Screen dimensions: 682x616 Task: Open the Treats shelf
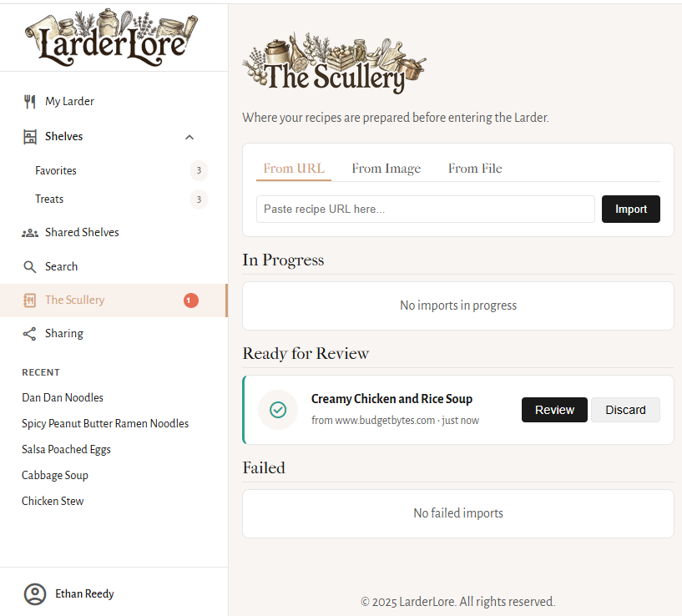49,199
